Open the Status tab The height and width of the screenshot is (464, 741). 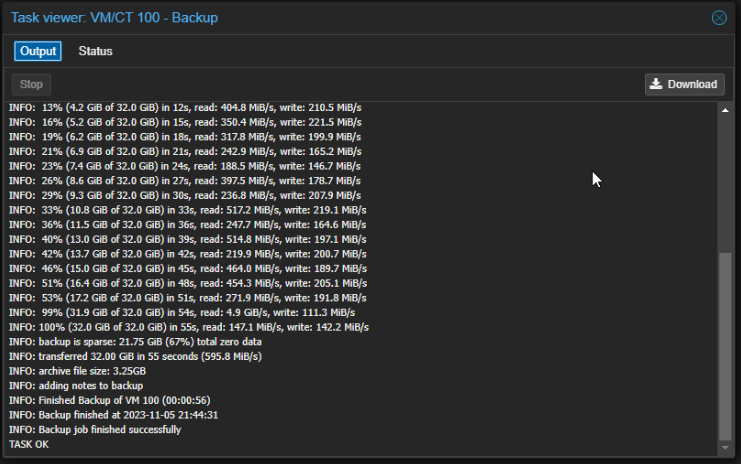(96, 51)
